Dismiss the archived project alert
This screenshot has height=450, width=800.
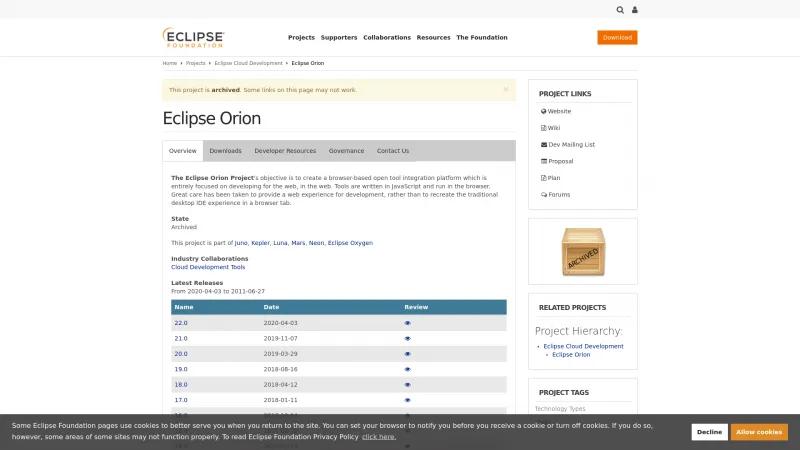(x=506, y=89)
